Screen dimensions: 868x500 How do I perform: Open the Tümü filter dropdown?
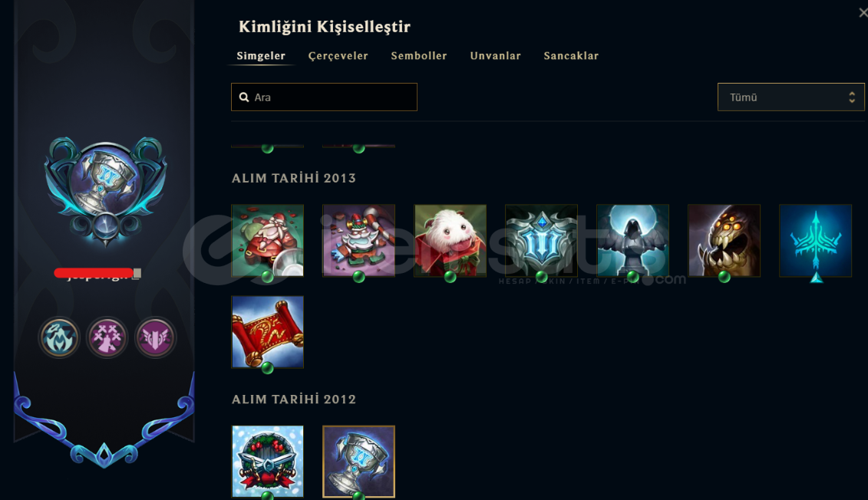pyautogui.click(x=791, y=97)
